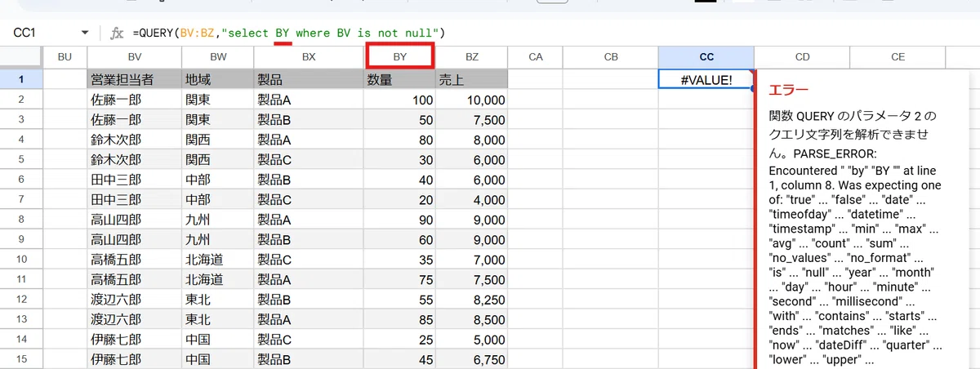The width and height of the screenshot is (980, 369).
Task: Select column BY header
Action: coord(399,57)
